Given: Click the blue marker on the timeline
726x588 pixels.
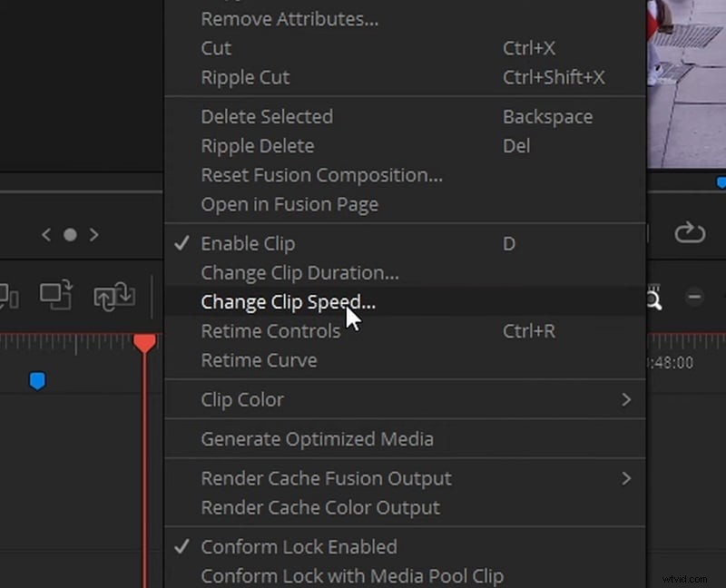Looking at the screenshot, I should [x=37, y=381].
